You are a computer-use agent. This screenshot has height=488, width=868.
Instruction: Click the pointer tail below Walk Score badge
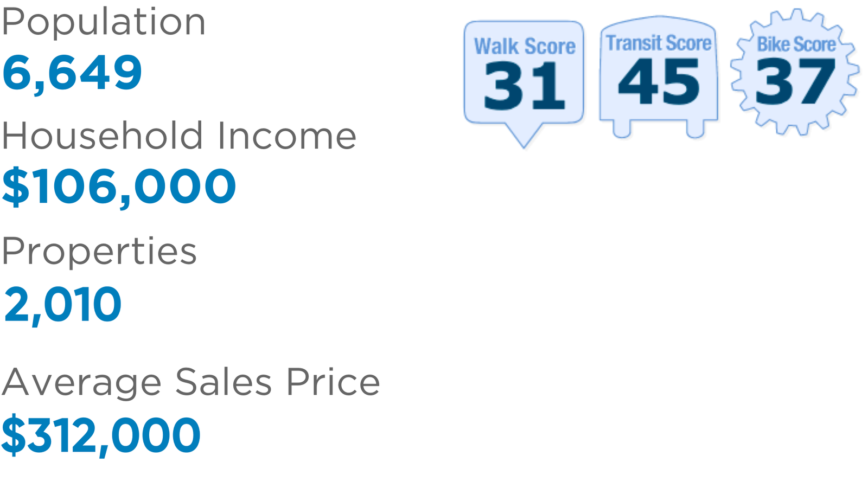click(524, 136)
